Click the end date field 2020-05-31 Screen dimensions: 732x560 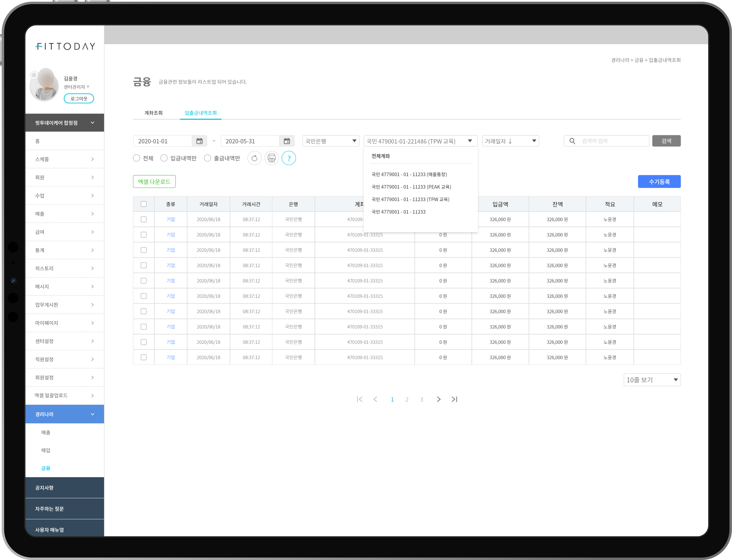coord(250,141)
